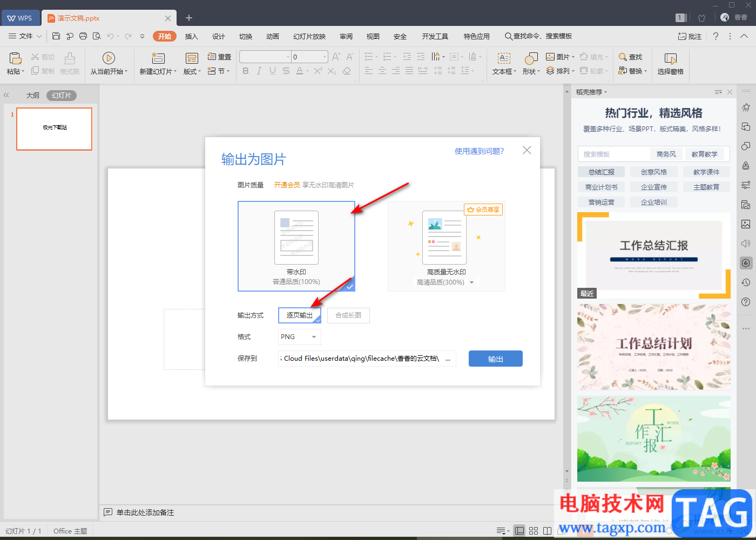Viewport: 756px width, 540px height.
Task: Click slide sorter view icon in status bar
Action: coord(534,531)
